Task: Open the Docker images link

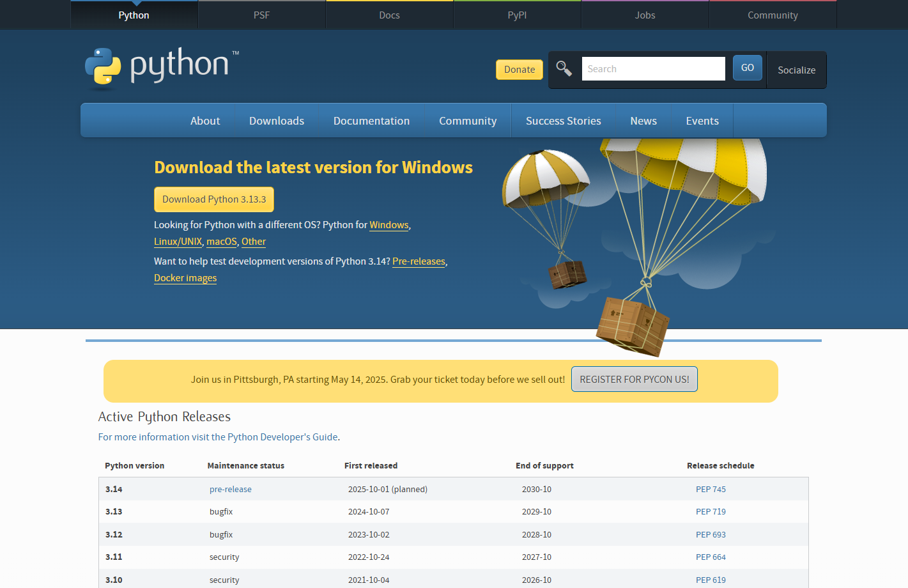Action: click(x=185, y=278)
